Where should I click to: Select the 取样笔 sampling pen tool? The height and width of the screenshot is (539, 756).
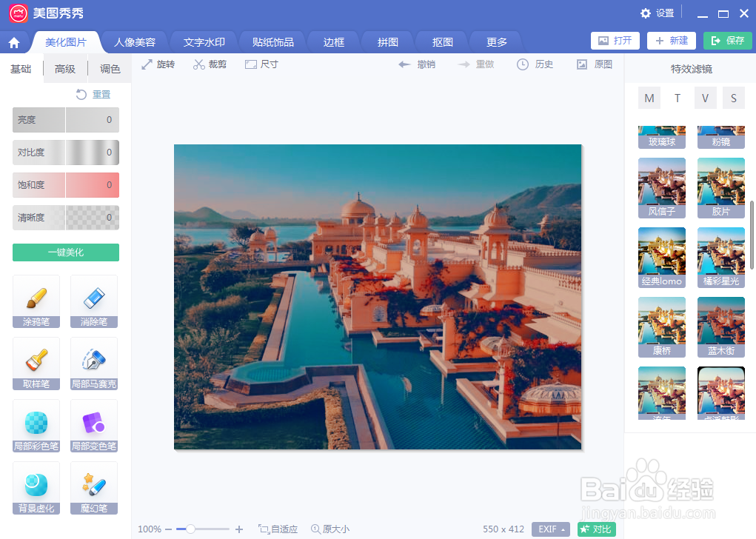pos(36,364)
